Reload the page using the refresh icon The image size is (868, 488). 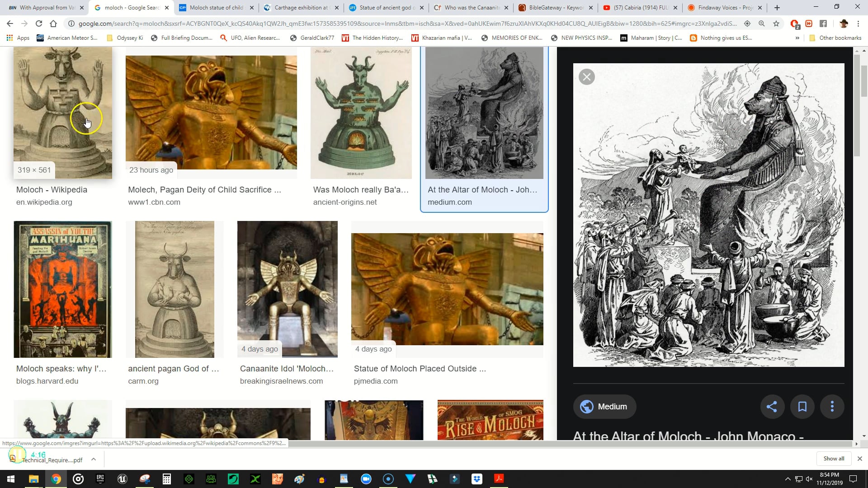pos(39,23)
